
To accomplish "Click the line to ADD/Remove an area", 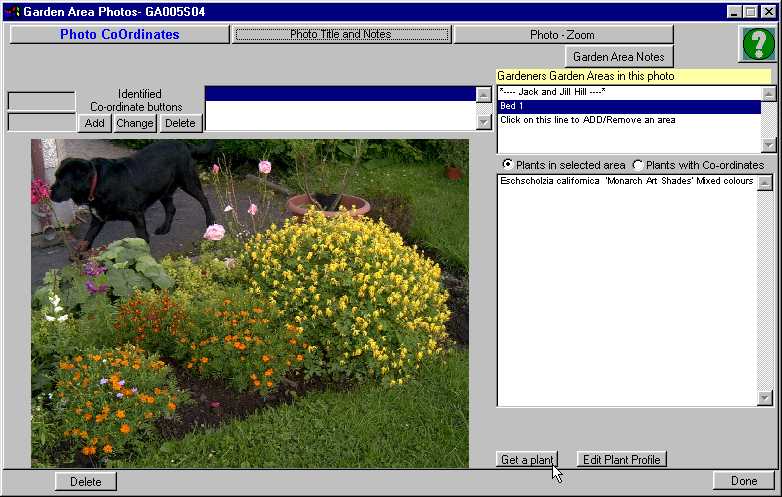I will 629,120.
